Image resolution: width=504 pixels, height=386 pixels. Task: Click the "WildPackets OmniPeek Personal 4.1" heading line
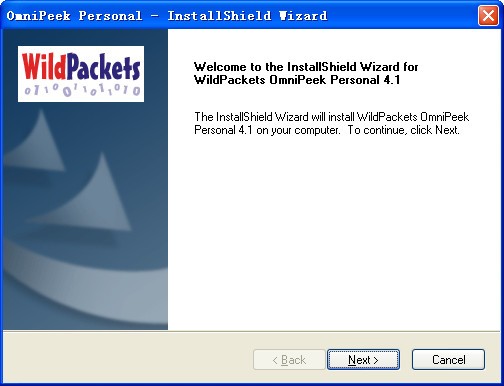coord(297,80)
